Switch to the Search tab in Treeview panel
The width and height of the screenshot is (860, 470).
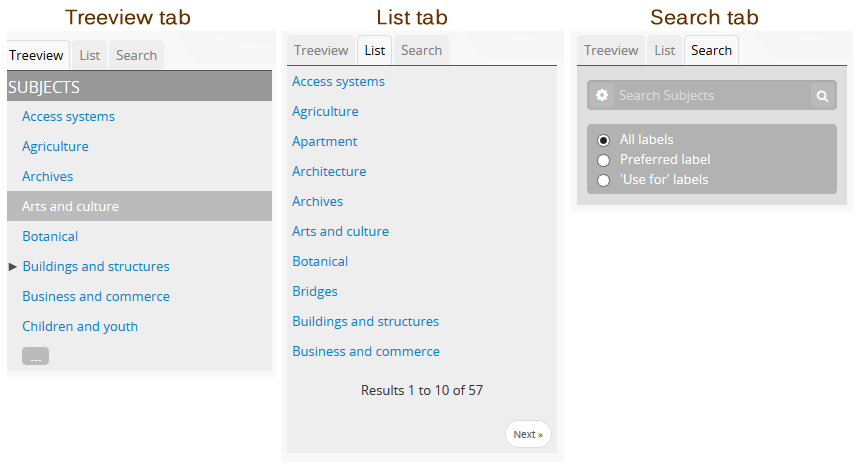point(136,56)
